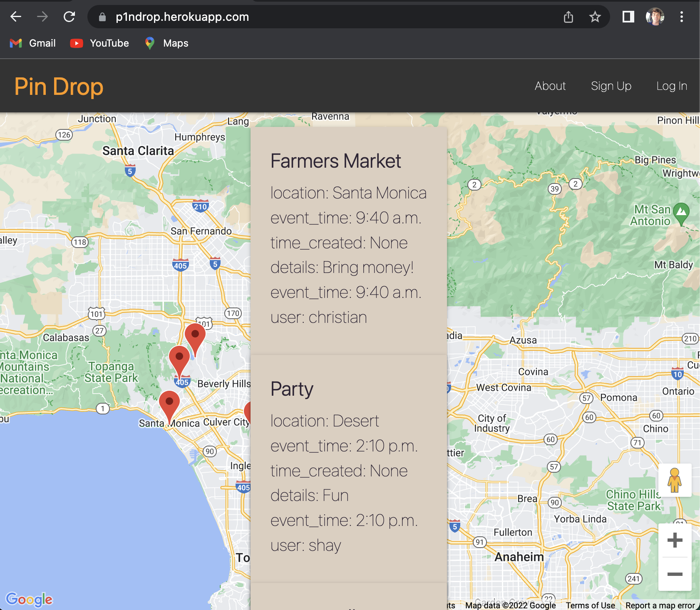This screenshot has width=700, height=610.
Task: Click the Pin Drop logo
Action: click(x=59, y=87)
